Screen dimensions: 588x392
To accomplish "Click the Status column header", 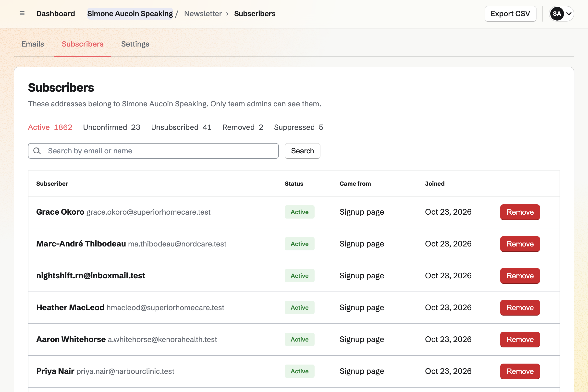I will [294, 184].
